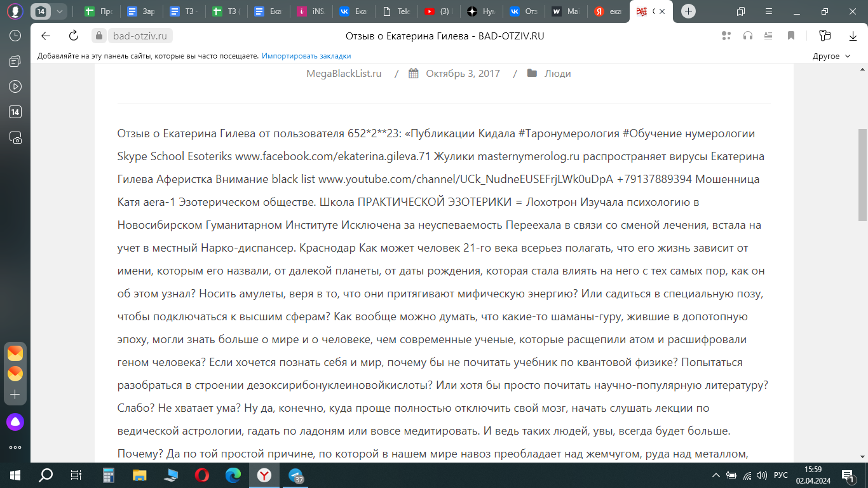This screenshot has height=488, width=868.
Task: Launch Alice assistant purple icon
Action: 15,421
